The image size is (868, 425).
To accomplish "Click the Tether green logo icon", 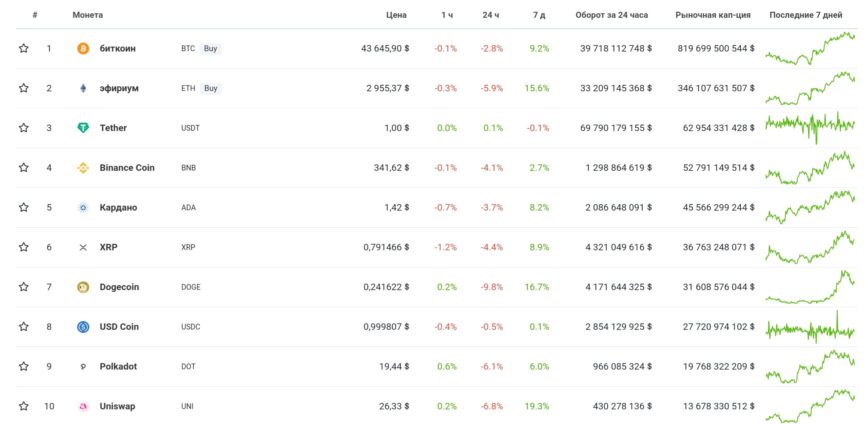I will coord(83,128).
